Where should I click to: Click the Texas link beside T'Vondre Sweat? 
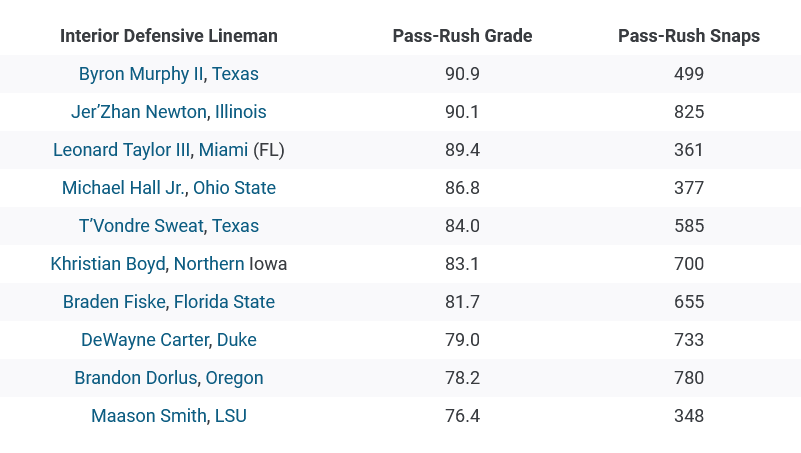click(x=235, y=226)
